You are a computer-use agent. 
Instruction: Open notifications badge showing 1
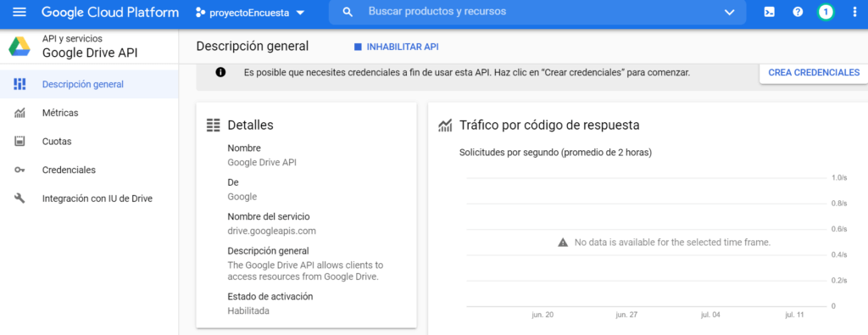pos(826,12)
